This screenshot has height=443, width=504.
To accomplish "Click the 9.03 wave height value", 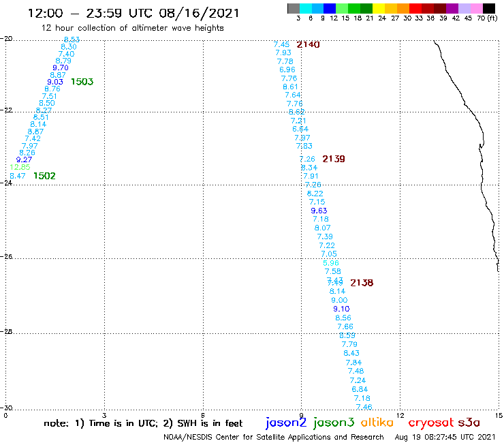I will [x=55, y=82].
